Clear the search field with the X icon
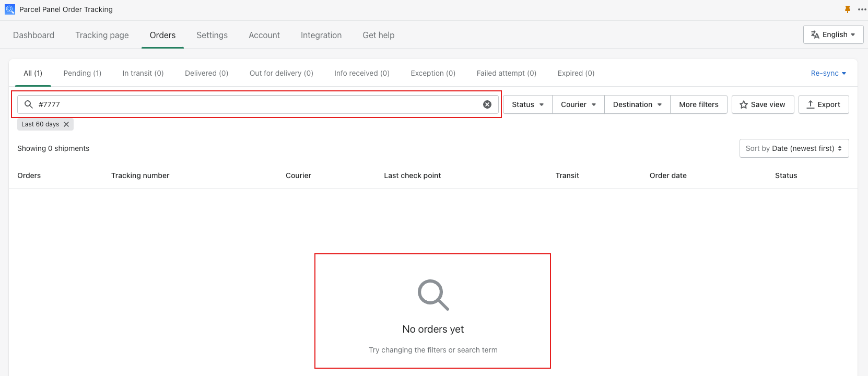The image size is (868, 376). (x=487, y=104)
